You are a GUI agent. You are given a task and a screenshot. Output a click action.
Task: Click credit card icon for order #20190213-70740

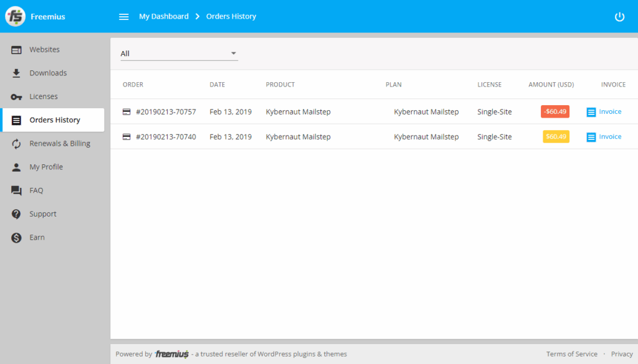point(126,137)
